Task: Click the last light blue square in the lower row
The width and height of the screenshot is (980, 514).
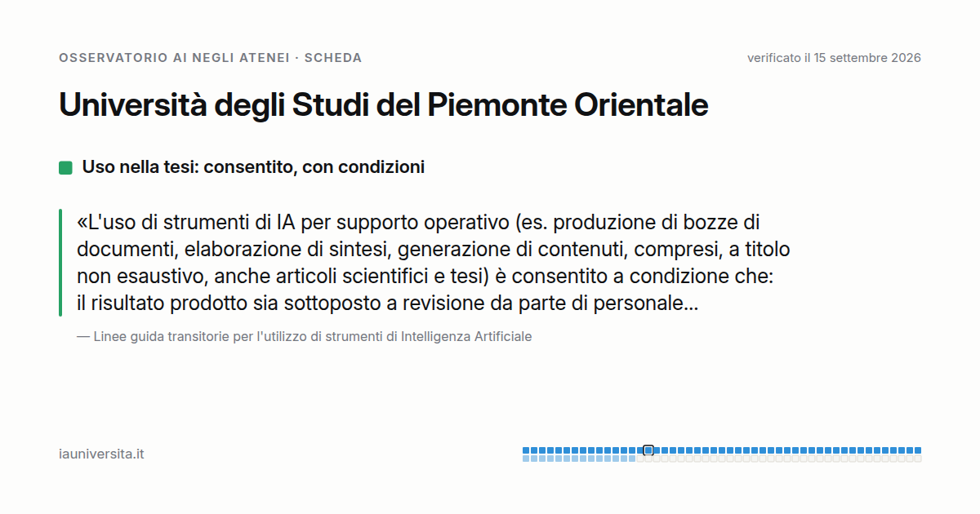Action: tap(632, 459)
